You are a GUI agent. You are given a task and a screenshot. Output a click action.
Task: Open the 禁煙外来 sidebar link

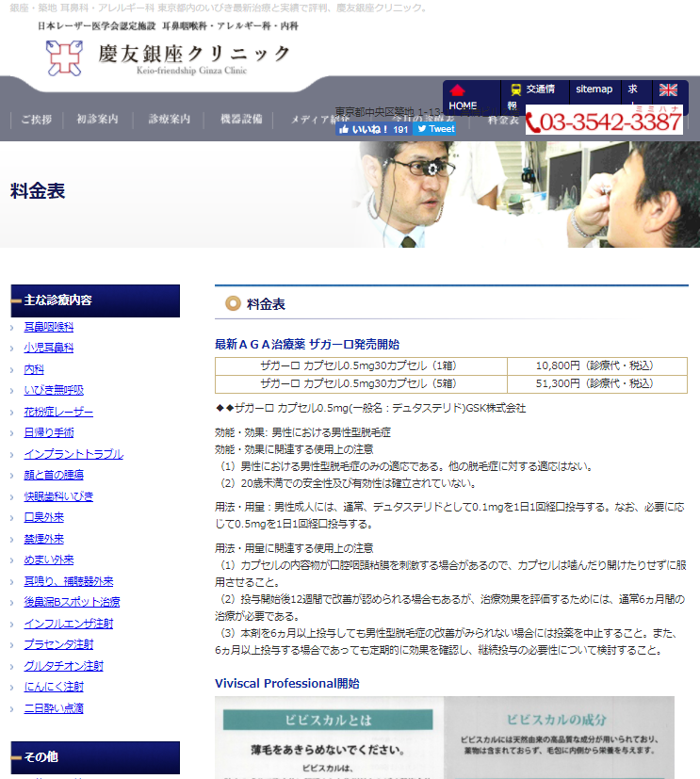point(43,539)
